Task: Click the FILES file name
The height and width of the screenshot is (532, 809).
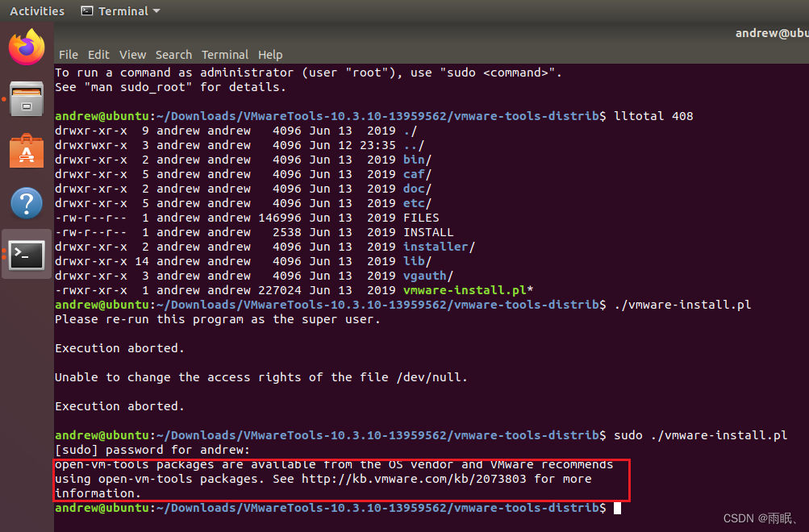Action: [421, 218]
